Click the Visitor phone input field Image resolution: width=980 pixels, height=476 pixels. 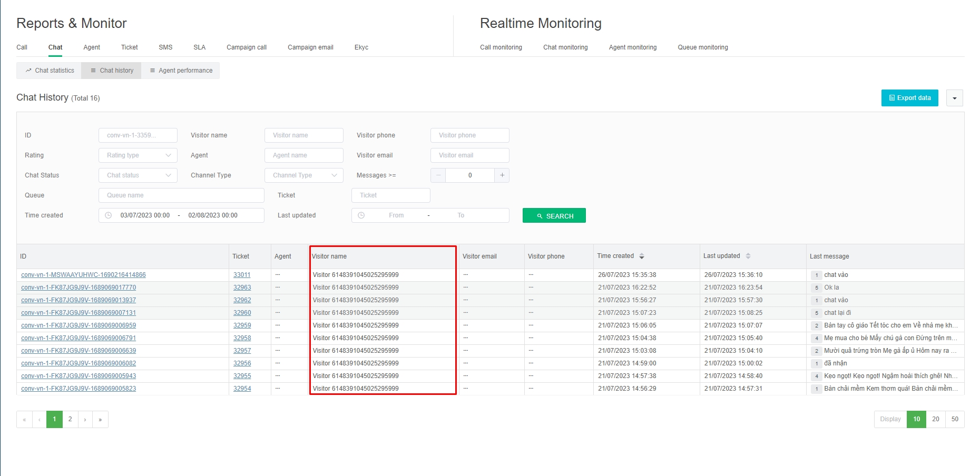[469, 135]
